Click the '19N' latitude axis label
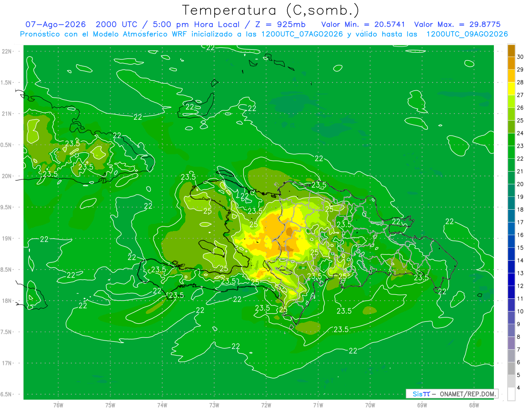This screenshot has width=532, height=411. tap(8, 239)
